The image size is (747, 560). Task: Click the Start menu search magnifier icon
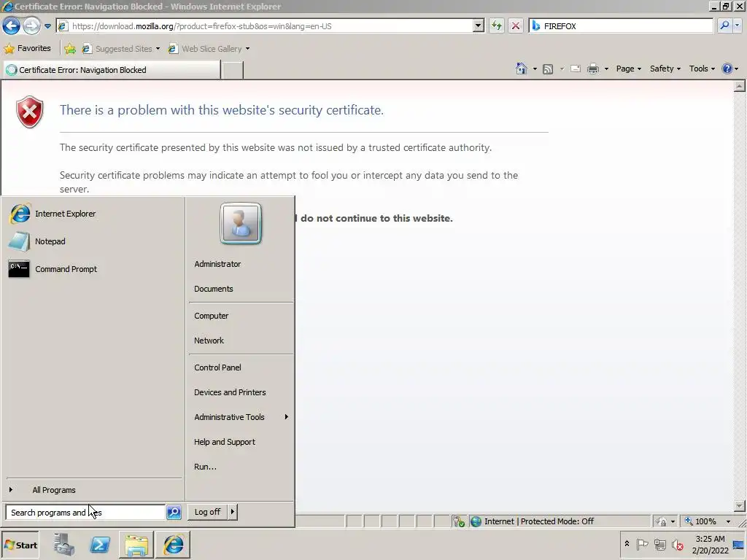coord(174,513)
